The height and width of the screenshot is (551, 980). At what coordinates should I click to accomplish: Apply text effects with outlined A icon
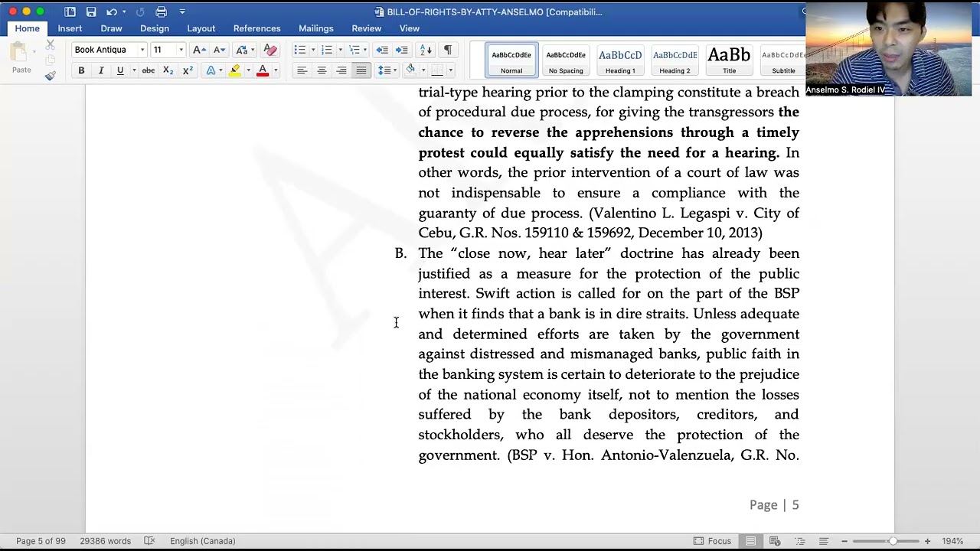(211, 70)
